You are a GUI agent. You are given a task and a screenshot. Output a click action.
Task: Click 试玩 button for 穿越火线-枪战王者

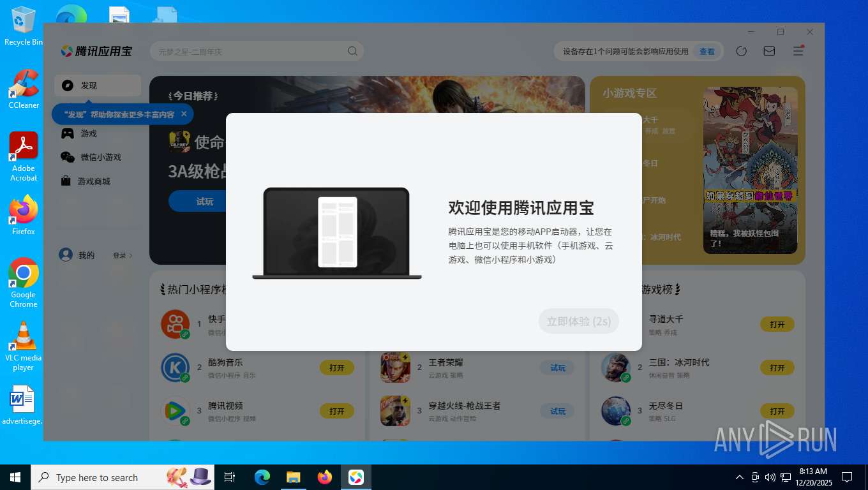[557, 412]
